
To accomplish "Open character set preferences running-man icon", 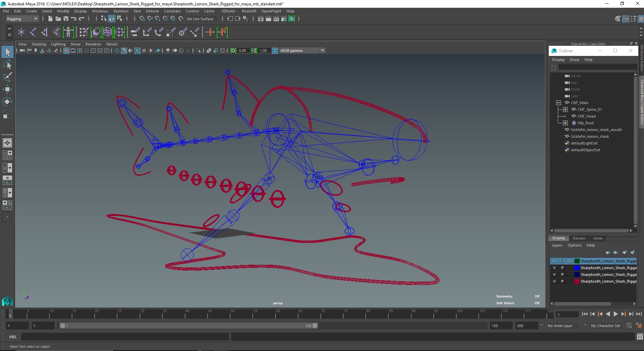I will pyautogui.click(x=639, y=325).
